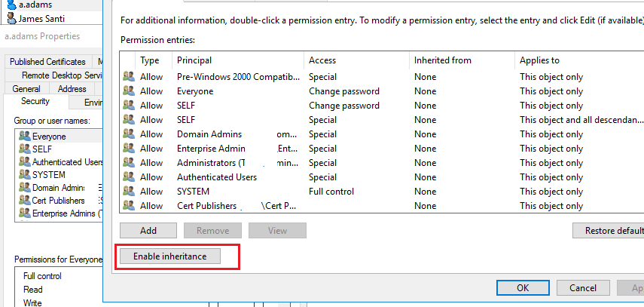Confirm with the OK button
The image size is (644, 307).
(523, 287)
